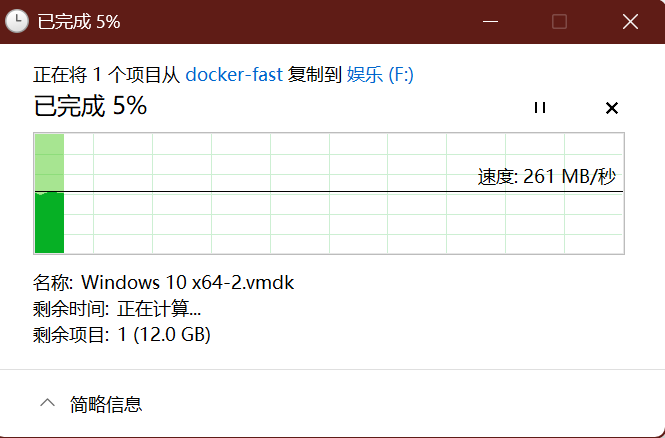The image size is (665, 438).
Task: Collapse details using the chevron arrow
Action: coord(46,404)
